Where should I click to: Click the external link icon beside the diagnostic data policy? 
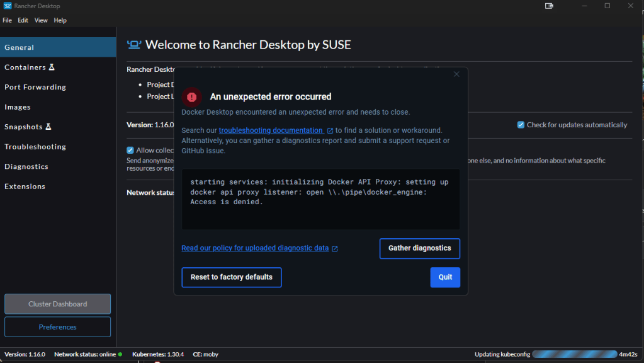point(335,249)
